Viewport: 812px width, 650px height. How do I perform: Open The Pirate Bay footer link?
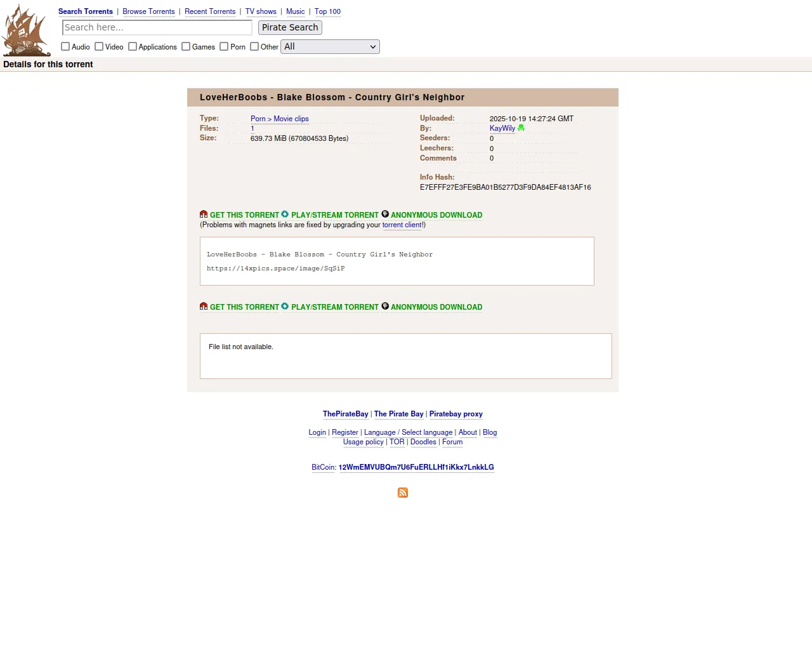399,414
